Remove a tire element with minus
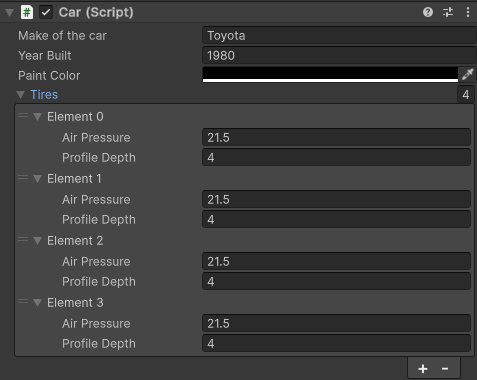The width and height of the screenshot is (477, 380). tap(445, 369)
